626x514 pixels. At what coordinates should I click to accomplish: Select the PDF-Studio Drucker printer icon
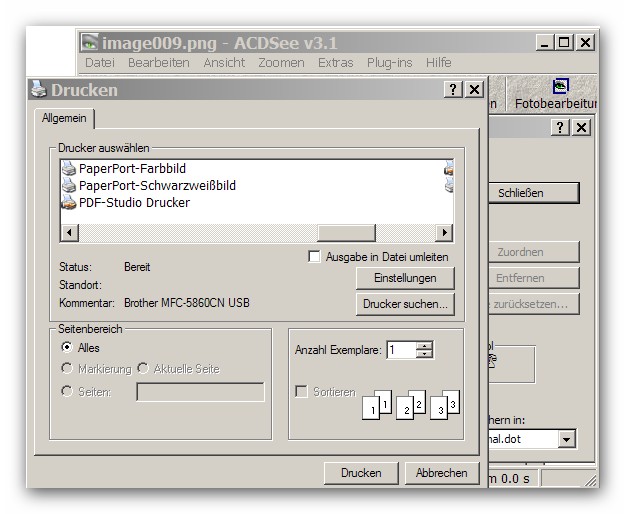click(x=69, y=202)
